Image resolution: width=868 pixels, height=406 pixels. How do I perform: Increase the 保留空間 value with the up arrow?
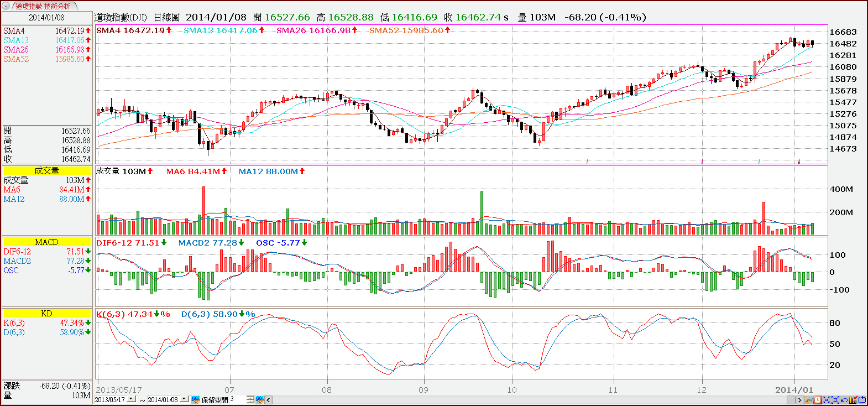[x=250, y=397]
